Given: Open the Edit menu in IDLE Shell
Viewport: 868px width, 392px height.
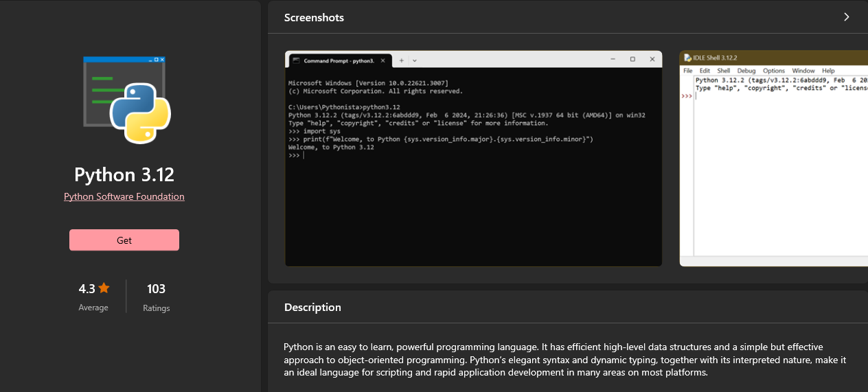Looking at the screenshot, I should click(x=705, y=71).
